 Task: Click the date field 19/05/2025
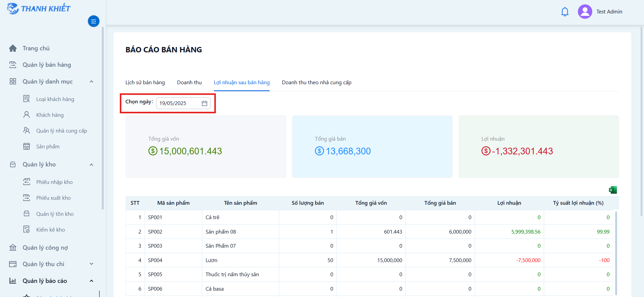(x=183, y=103)
